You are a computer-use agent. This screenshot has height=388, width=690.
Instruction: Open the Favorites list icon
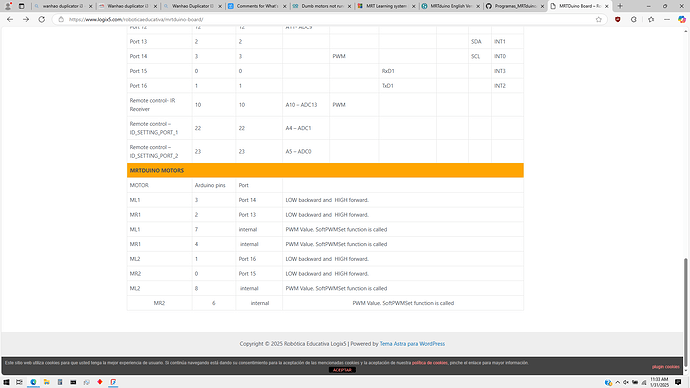coord(651,19)
